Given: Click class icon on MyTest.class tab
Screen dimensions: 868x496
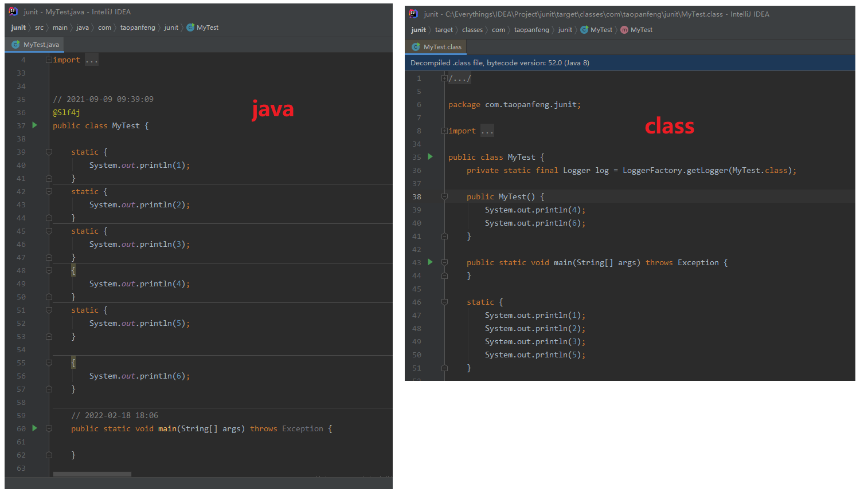Looking at the screenshot, I should click(416, 47).
